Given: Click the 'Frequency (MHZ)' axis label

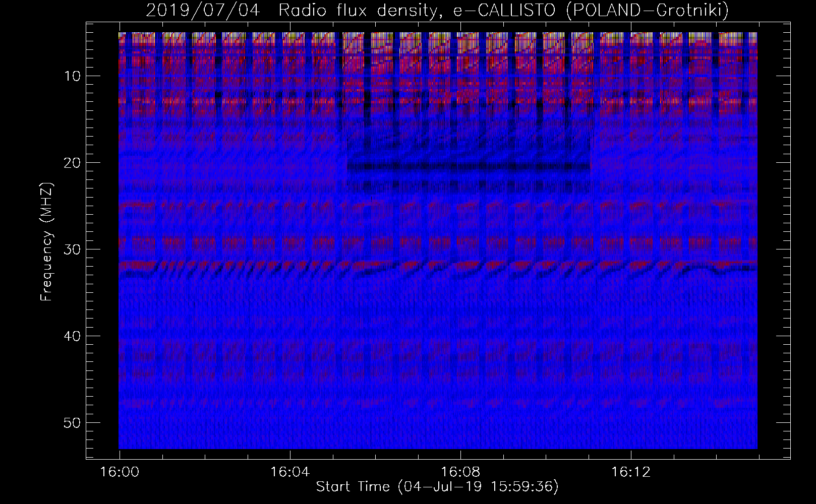Looking at the screenshot, I should [46, 242].
